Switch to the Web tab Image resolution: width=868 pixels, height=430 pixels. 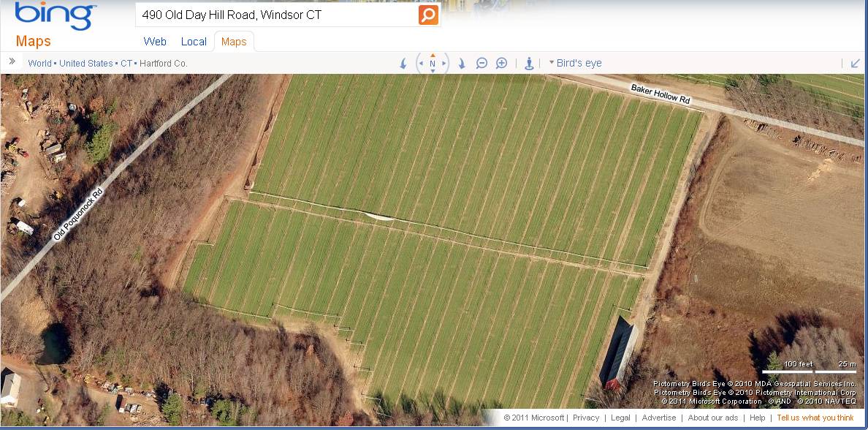[x=155, y=42]
